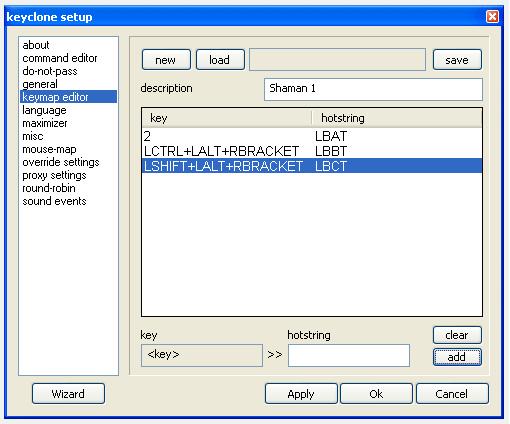Screen dimensions: 510x424
Task: Click the clear button
Action: click(x=457, y=335)
